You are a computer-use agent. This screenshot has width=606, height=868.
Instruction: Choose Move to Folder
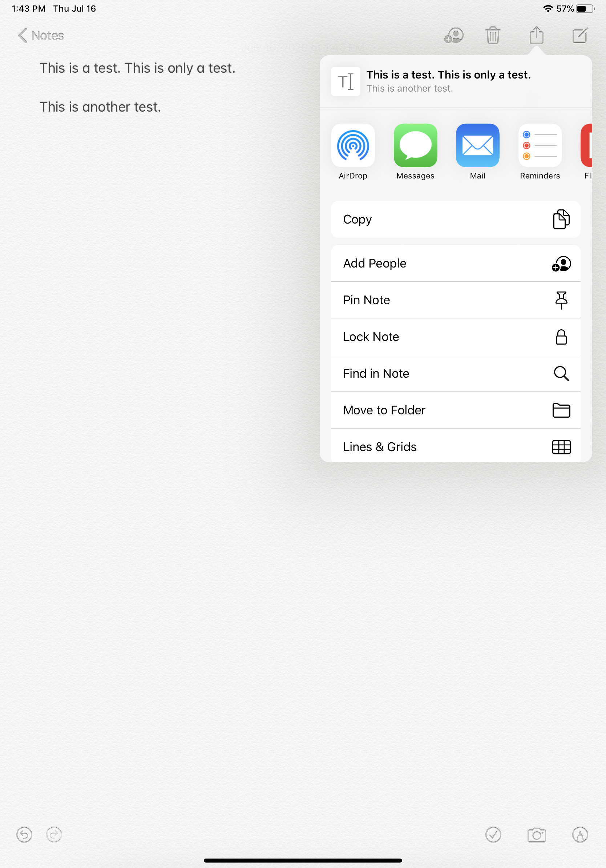(456, 410)
